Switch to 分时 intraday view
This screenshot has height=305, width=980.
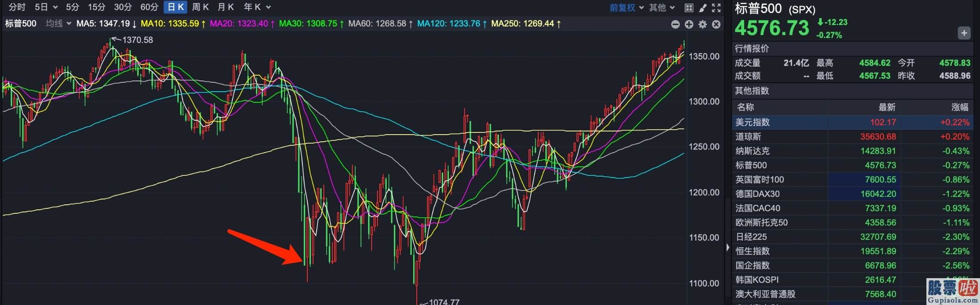(x=17, y=7)
